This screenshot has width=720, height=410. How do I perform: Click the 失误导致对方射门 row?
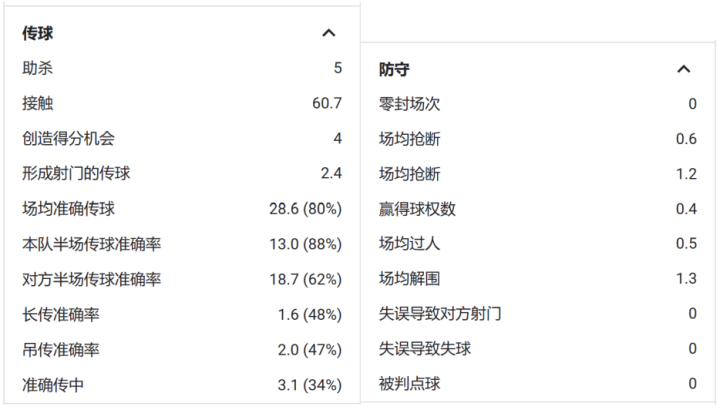(440, 314)
